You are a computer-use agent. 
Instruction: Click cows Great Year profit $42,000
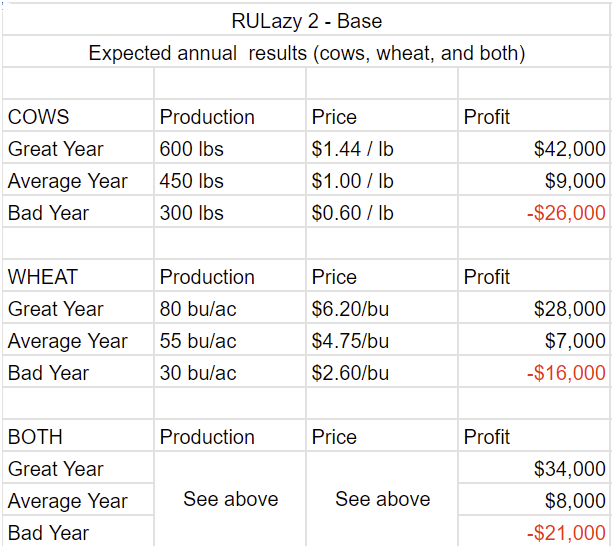(569, 149)
